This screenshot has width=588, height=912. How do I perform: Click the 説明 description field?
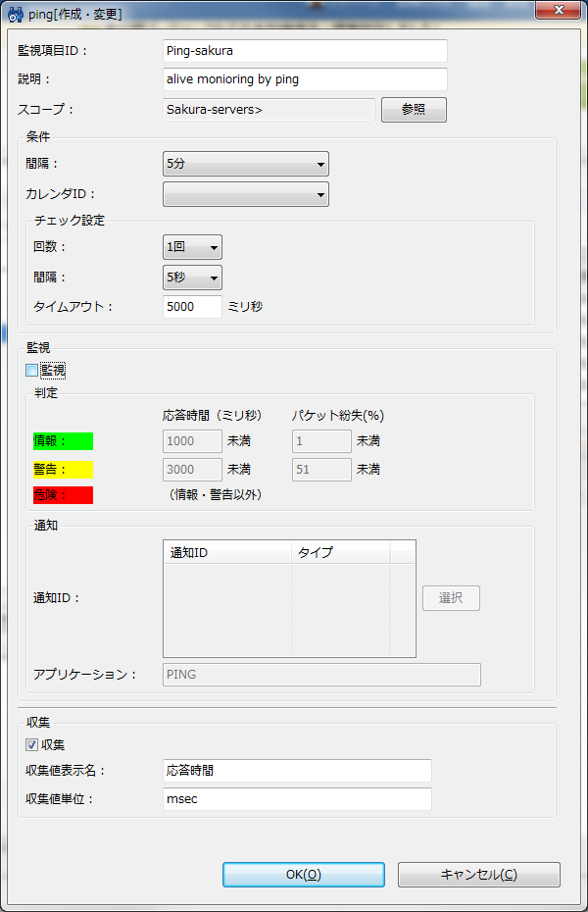click(305, 78)
